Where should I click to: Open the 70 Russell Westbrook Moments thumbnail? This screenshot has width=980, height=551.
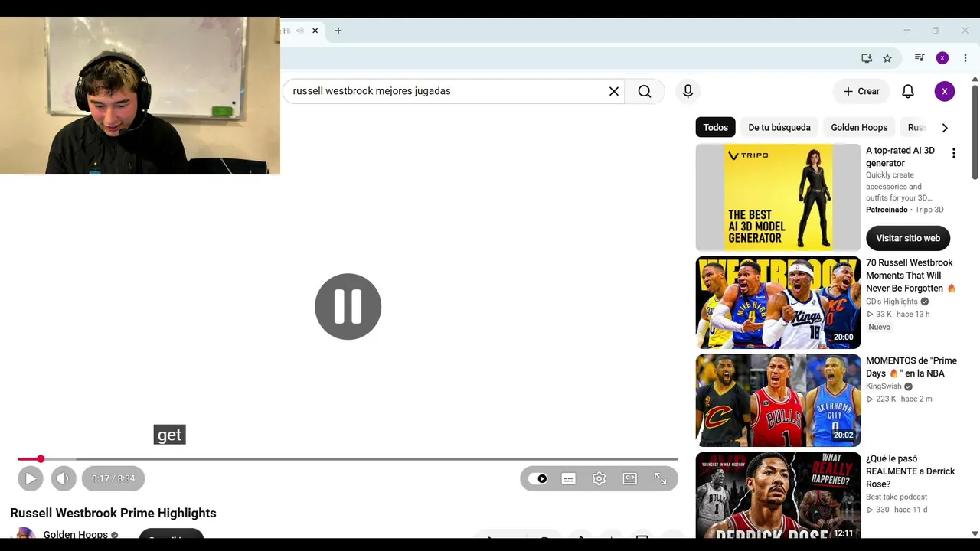click(x=778, y=302)
